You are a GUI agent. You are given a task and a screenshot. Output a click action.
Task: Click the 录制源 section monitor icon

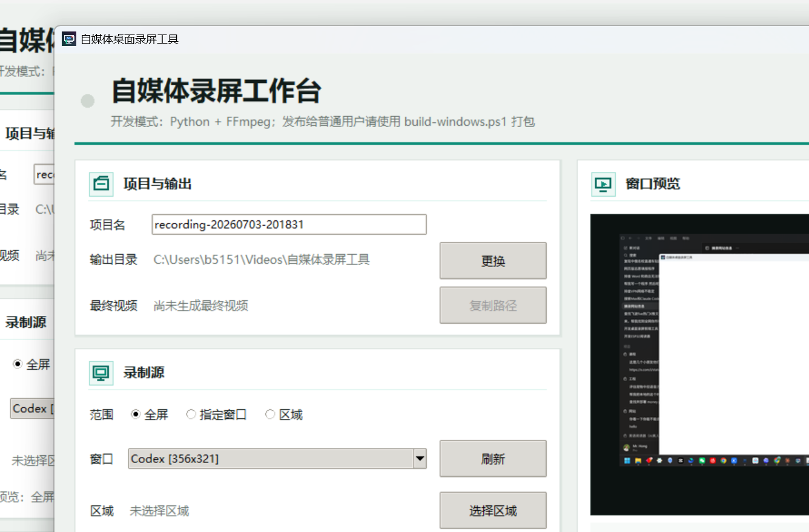(101, 373)
